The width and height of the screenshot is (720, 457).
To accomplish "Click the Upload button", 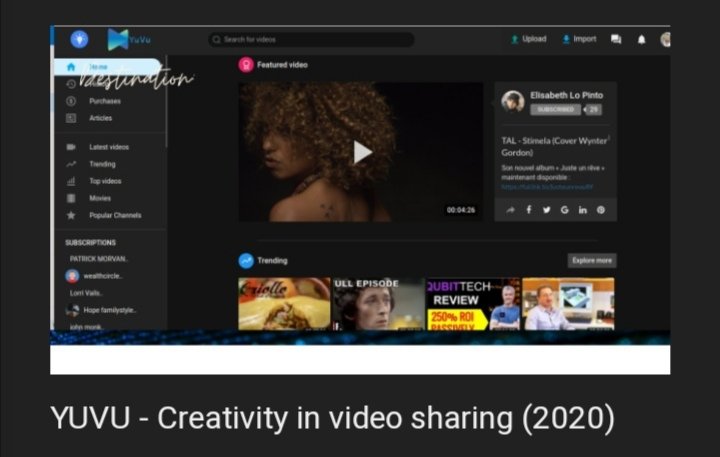I will point(529,39).
